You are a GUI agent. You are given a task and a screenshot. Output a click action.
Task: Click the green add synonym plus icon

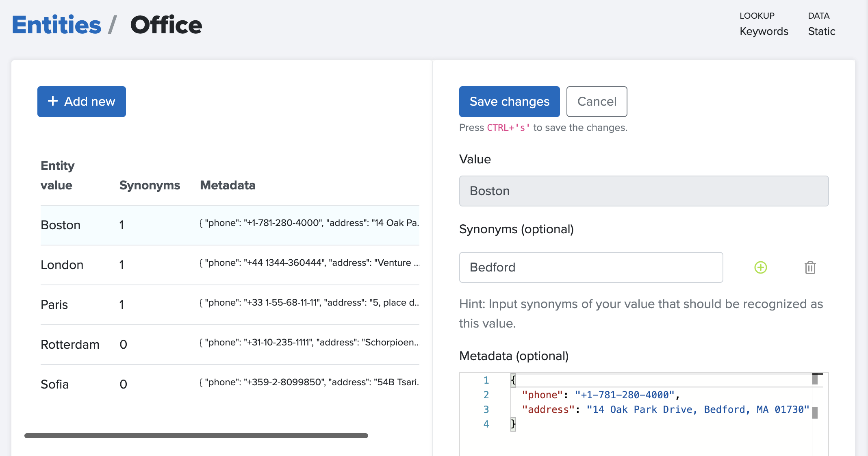click(x=760, y=267)
